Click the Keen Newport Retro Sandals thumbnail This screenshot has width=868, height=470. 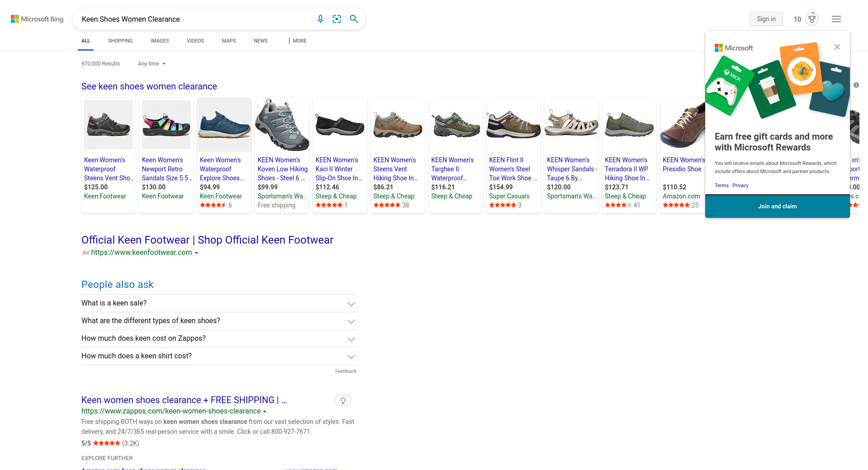coord(166,125)
